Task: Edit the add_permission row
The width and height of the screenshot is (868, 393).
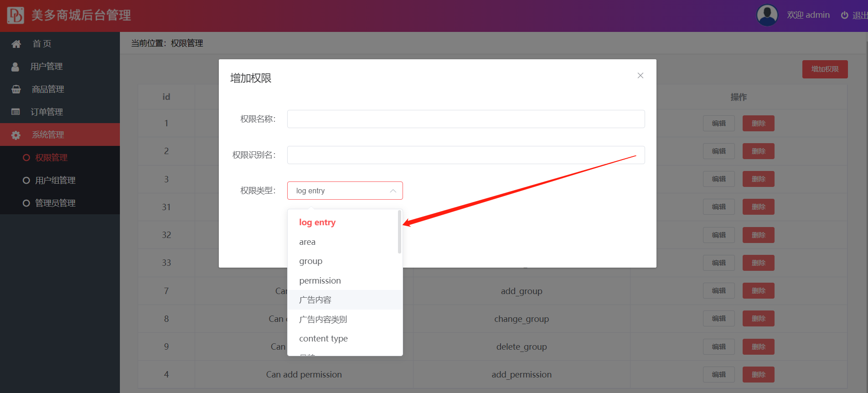Action: 719,375
